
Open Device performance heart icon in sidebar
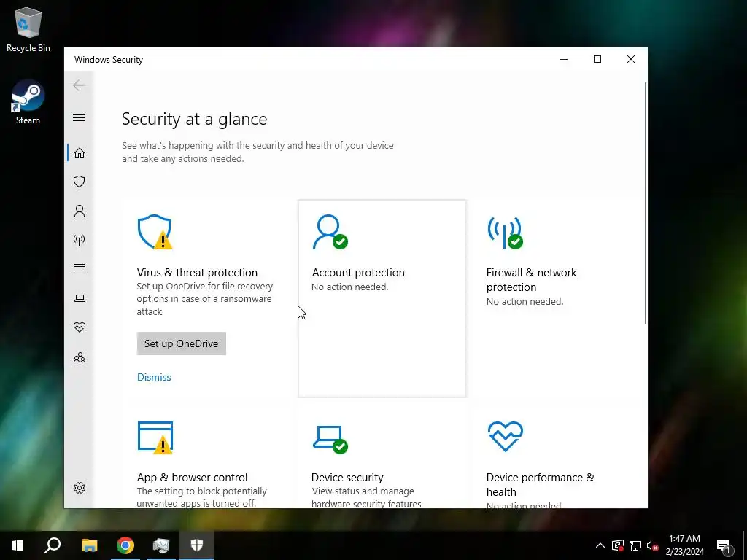click(x=80, y=327)
